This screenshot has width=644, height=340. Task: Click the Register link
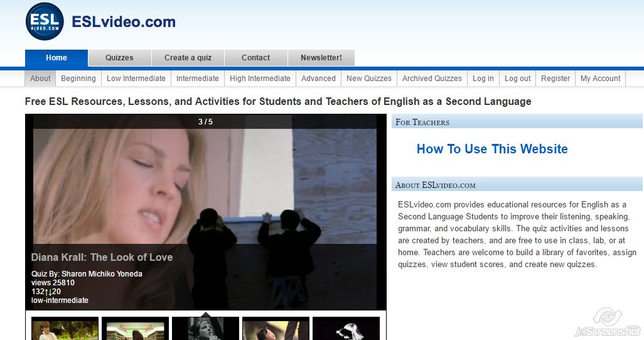[x=555, y=79]
